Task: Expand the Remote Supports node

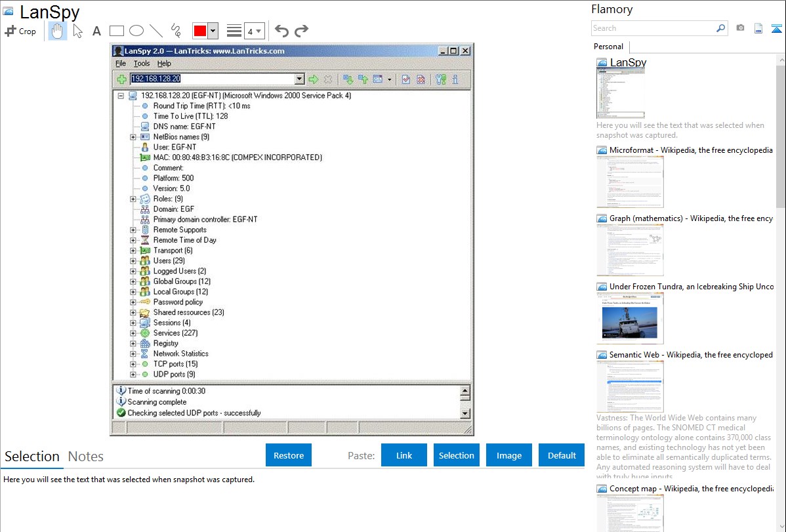Action: pyautogui.click(x=133, y=230)
